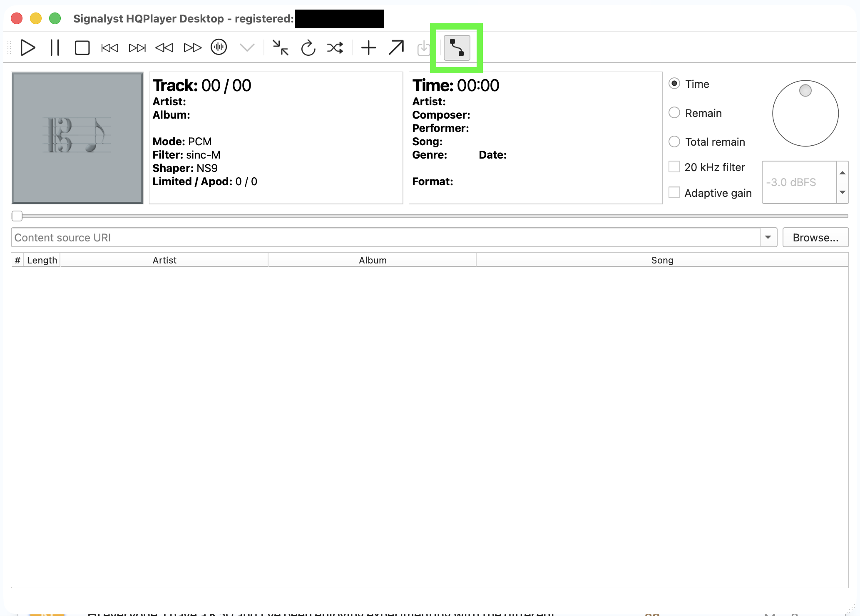Image resolution: width=860 pixels, height=616 pixels.
Task: Enable the Adaptive gain checkbox
Action: (674, 192)
